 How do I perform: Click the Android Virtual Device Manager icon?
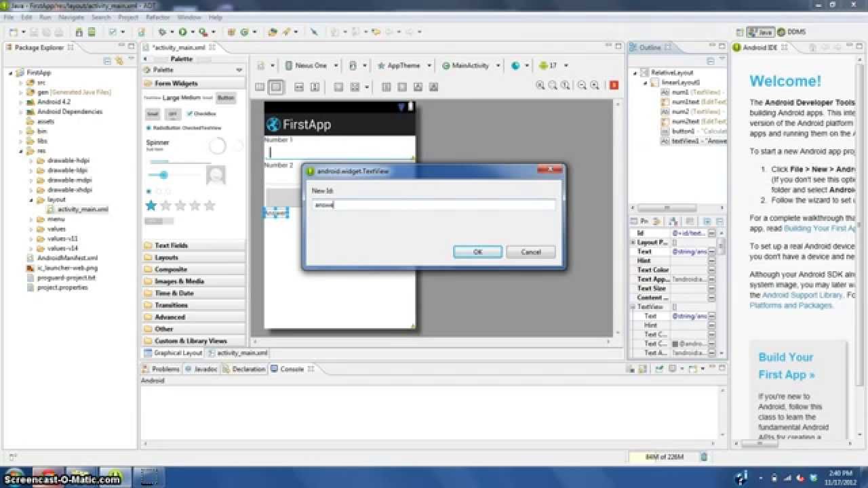click(x=90, y=32)
